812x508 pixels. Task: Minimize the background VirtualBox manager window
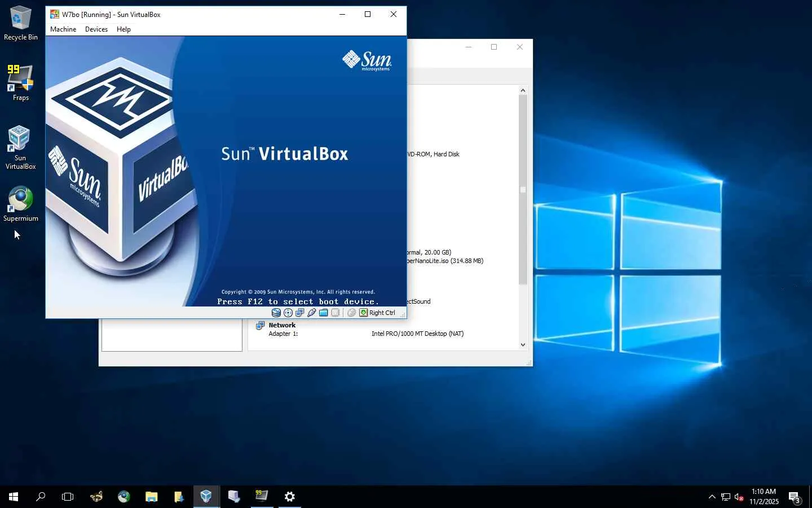(468, 47)
